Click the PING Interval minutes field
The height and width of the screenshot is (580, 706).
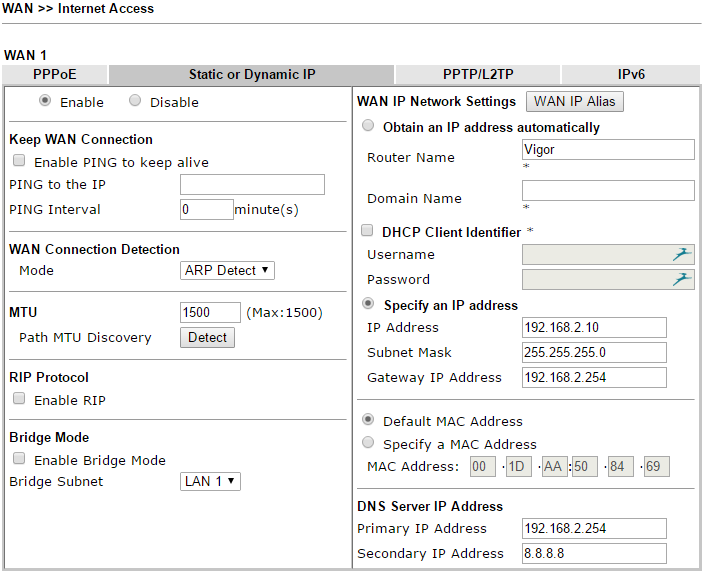pos(207,209)
